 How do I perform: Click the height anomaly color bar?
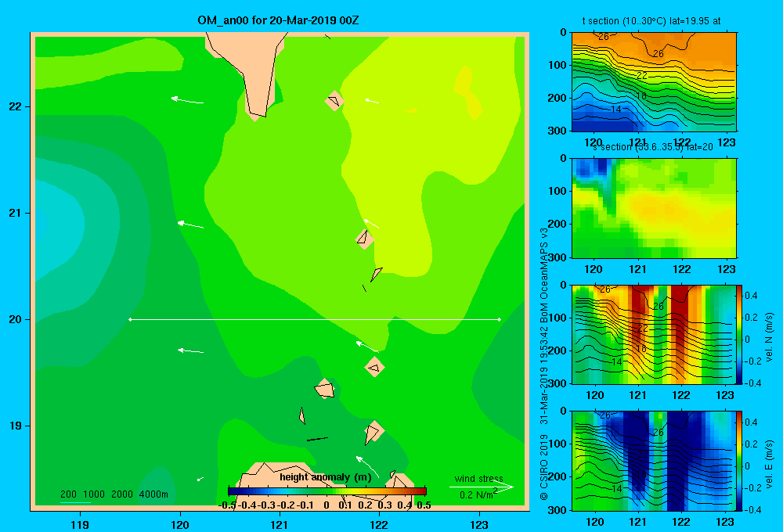[327, 491]
